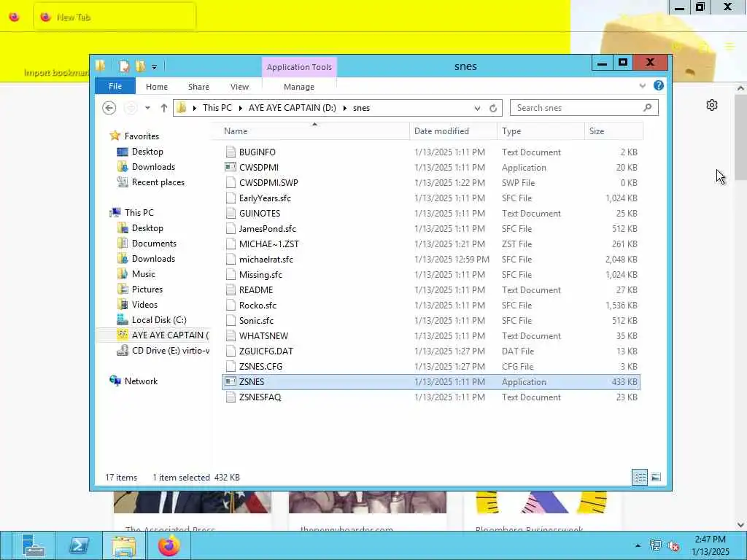The height and width of the screenshot is (560, 747).
Task: Click the volume muted tray icon
Action: tap(673, 545)
